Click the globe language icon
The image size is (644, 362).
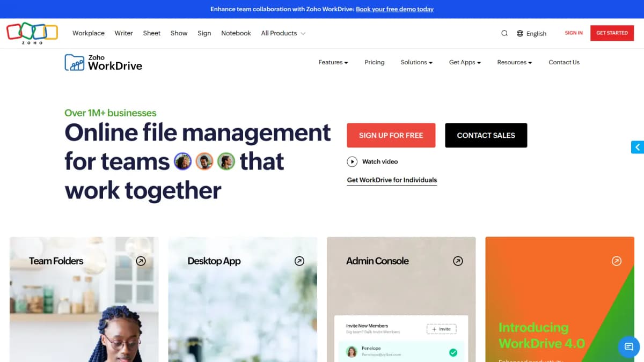[519, 33]
